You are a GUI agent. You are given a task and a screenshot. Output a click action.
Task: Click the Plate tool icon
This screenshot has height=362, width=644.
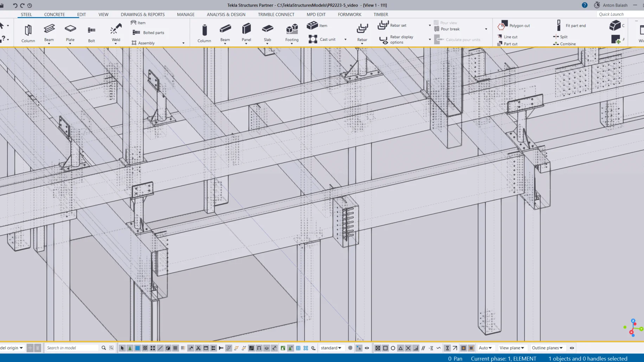(x=70, y=32)
